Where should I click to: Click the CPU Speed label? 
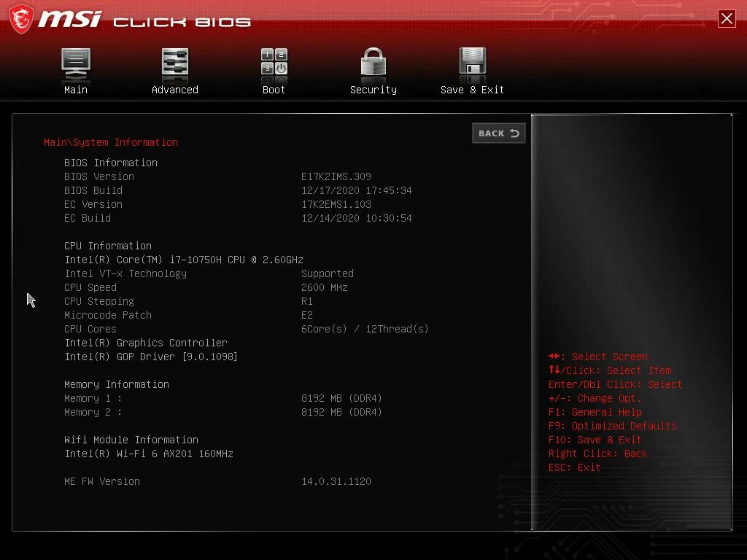pos(90,287)
